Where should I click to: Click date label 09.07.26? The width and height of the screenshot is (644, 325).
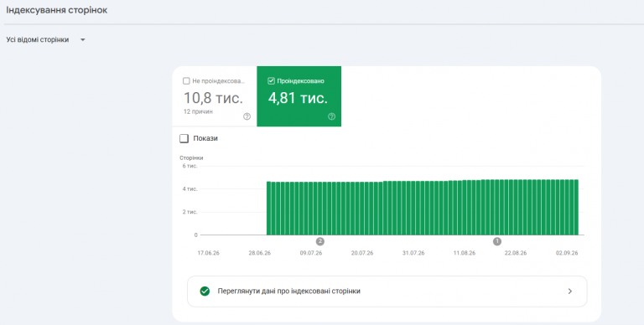[311, 253]
